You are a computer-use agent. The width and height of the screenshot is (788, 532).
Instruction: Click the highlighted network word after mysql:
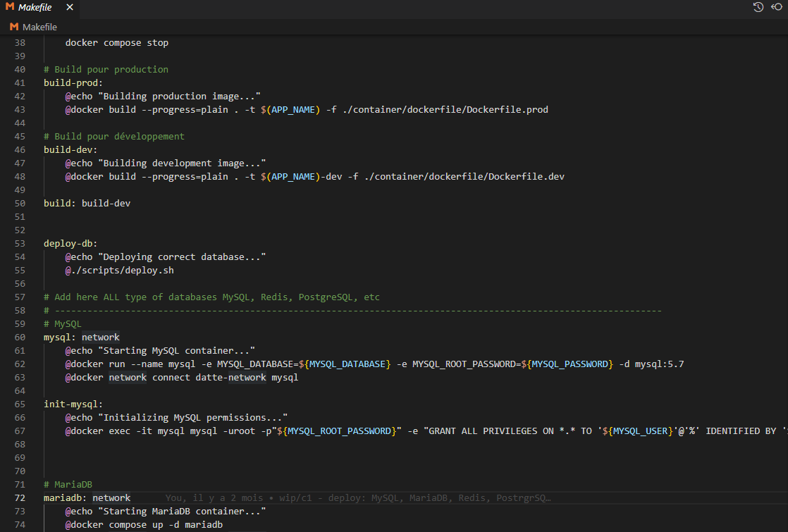coord(101,338)
